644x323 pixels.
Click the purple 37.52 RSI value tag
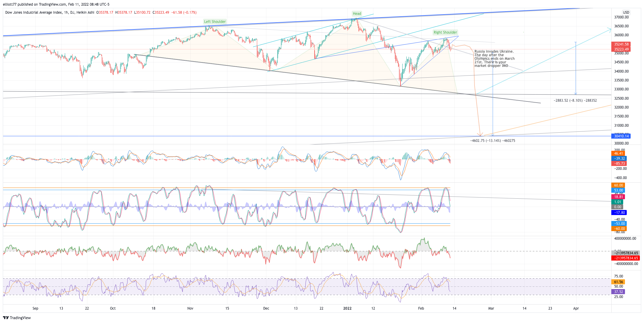(618, 292)
